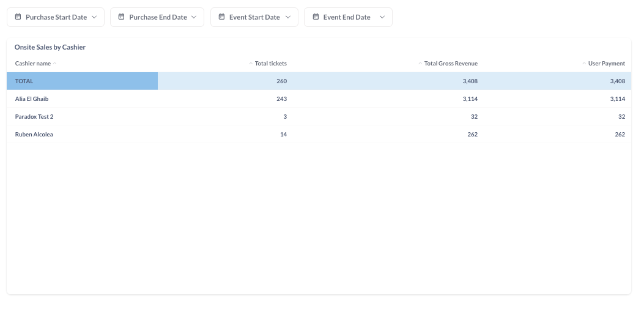Click the sort arrow beside User Payment

[x=585, y=63]
